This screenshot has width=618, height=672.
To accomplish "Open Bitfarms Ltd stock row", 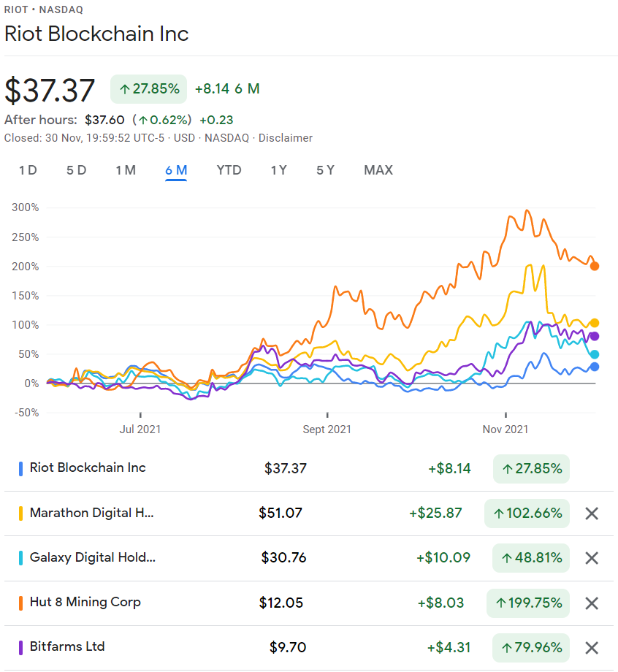I will 308,648.
